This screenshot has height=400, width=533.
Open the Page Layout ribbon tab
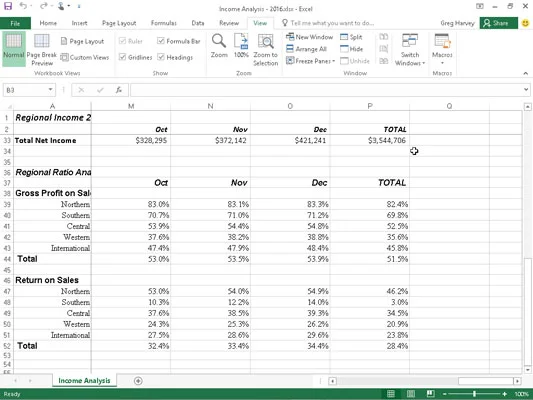click(119, 23)
